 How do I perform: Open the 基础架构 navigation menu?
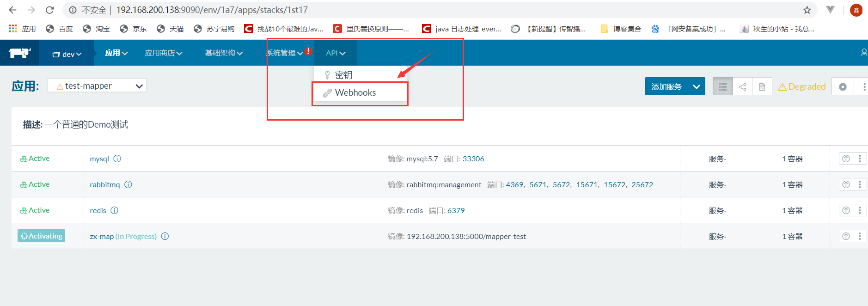click(x=224, y=53)
